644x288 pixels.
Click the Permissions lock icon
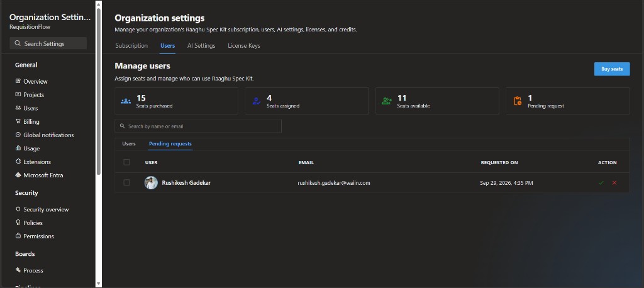pos(18,236)
